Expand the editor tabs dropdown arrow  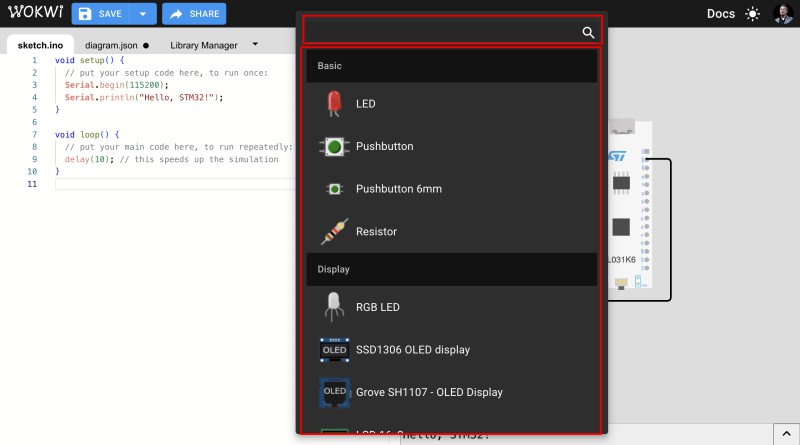pos(255,44)
